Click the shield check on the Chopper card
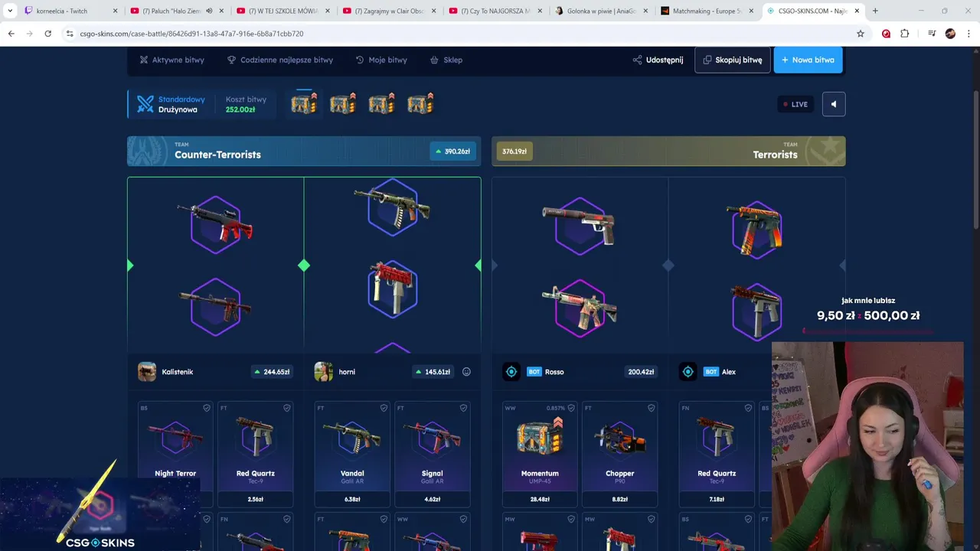 (652, 408)
